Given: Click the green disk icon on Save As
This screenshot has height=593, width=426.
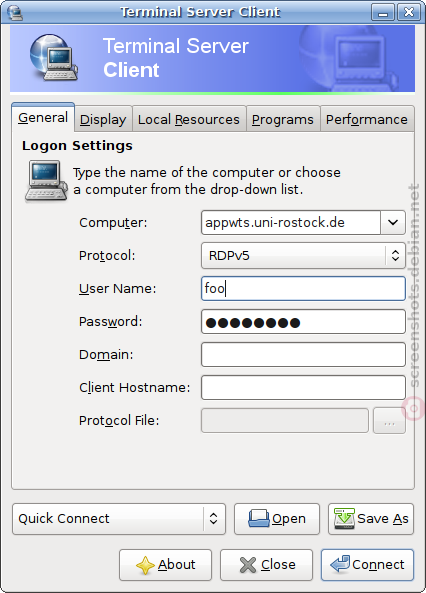Looking at the screenshot, I should tap(344, 518).
